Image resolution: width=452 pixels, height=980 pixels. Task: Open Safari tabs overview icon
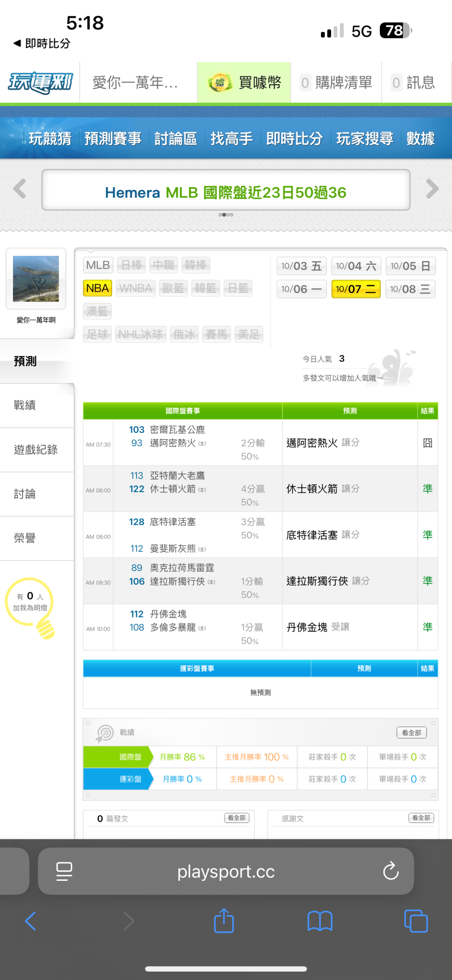(416, 921)
